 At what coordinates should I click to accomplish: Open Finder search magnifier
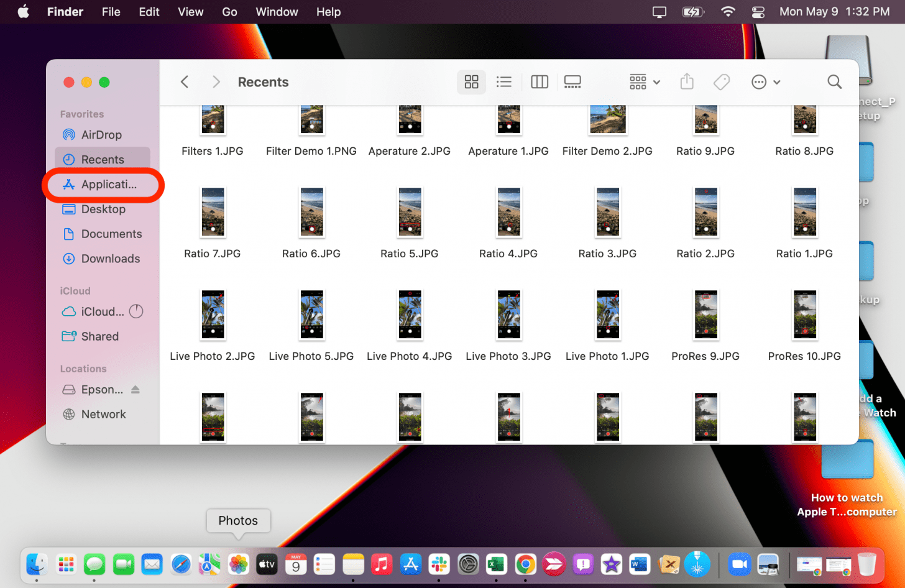pyautogui.click(x=834, y=82)
